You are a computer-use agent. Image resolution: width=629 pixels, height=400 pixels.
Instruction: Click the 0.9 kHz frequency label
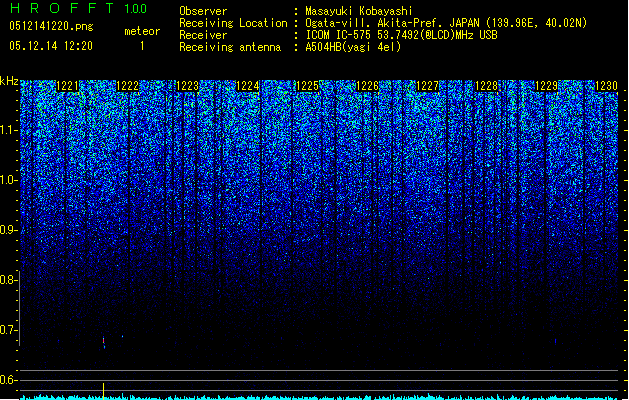coord(9,230)
